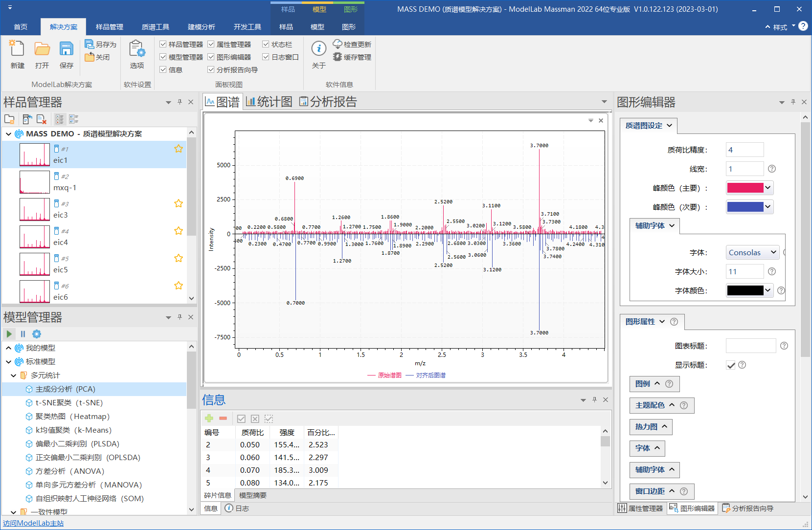Toggle the 日志窗口 checkbox
The image size is (812, 530).
pos(266,57)
